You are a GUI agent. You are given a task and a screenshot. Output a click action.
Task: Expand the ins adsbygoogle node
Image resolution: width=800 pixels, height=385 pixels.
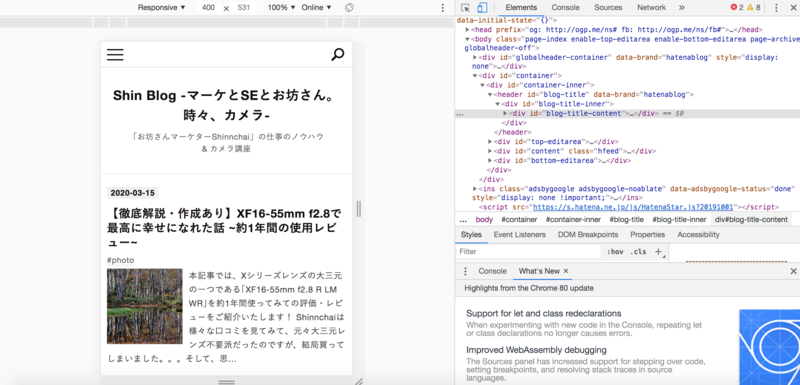475,189
